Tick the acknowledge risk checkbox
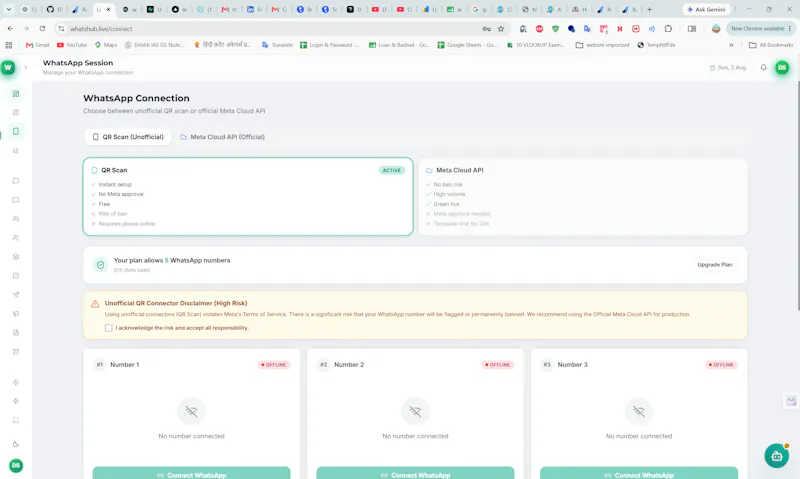This screenshot has height=479, width=800. [x=109, y=328]
